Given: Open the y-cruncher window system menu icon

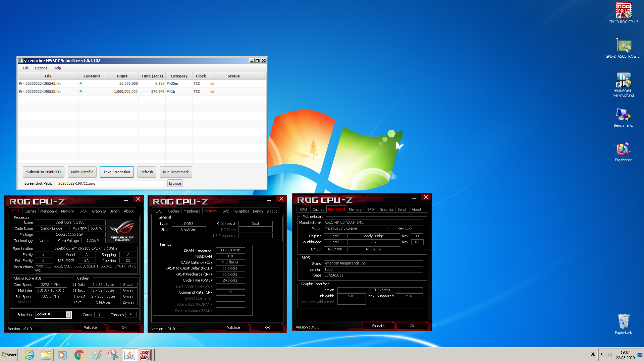Looking at the screenshot, I should tap(21, 61).
